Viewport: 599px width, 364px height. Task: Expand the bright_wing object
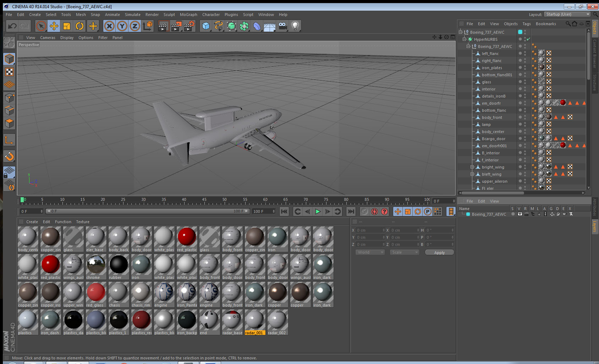[472, 167]
